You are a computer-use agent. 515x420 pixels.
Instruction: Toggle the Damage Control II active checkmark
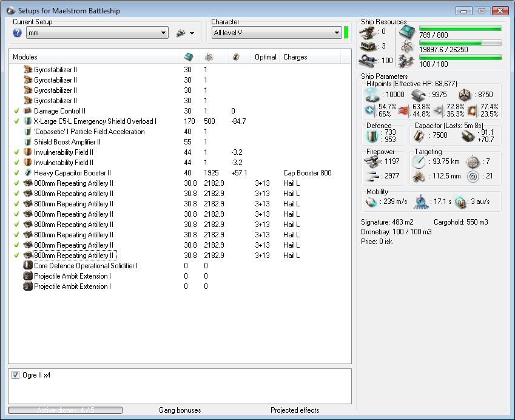[x=16, y=111]
